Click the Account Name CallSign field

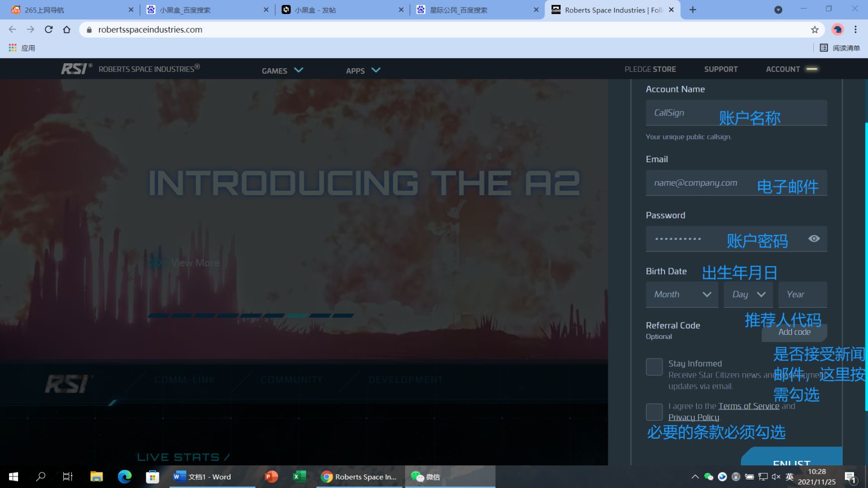[x=736, y=112]
